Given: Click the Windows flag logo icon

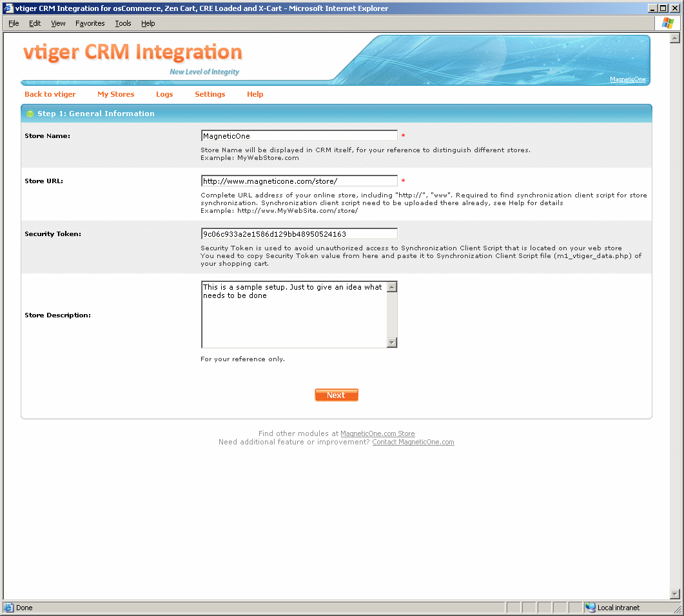Looking at the screenshot, I should pos(667,23).
